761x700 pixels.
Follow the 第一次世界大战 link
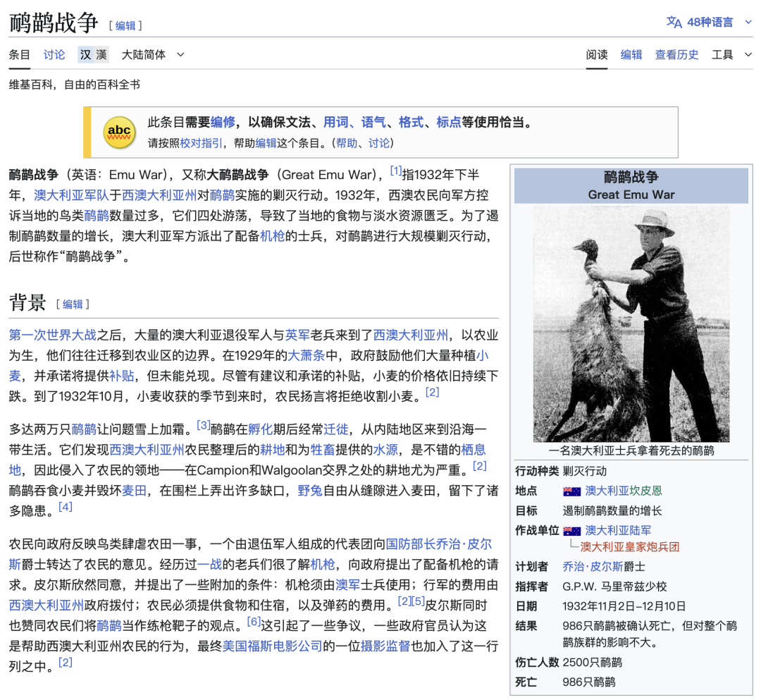point(52,335)
